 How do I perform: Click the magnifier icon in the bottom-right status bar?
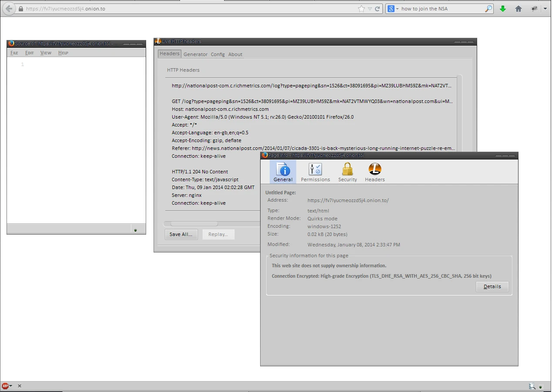532,386
